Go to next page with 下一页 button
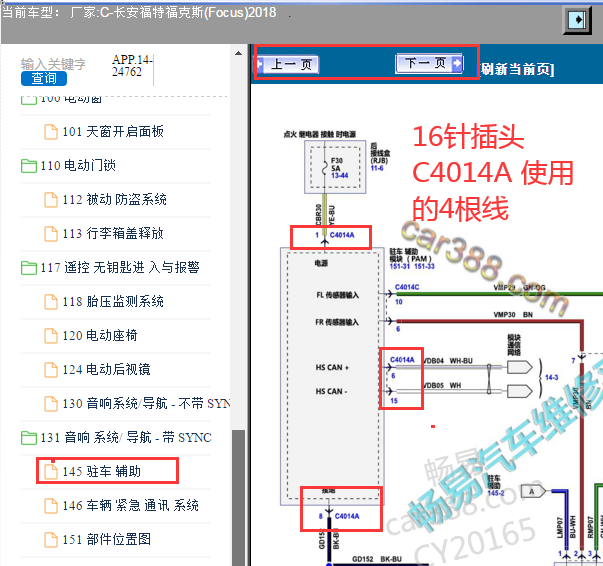The width and height of the screenshot is (603, 566). click(x=430, y=63)
